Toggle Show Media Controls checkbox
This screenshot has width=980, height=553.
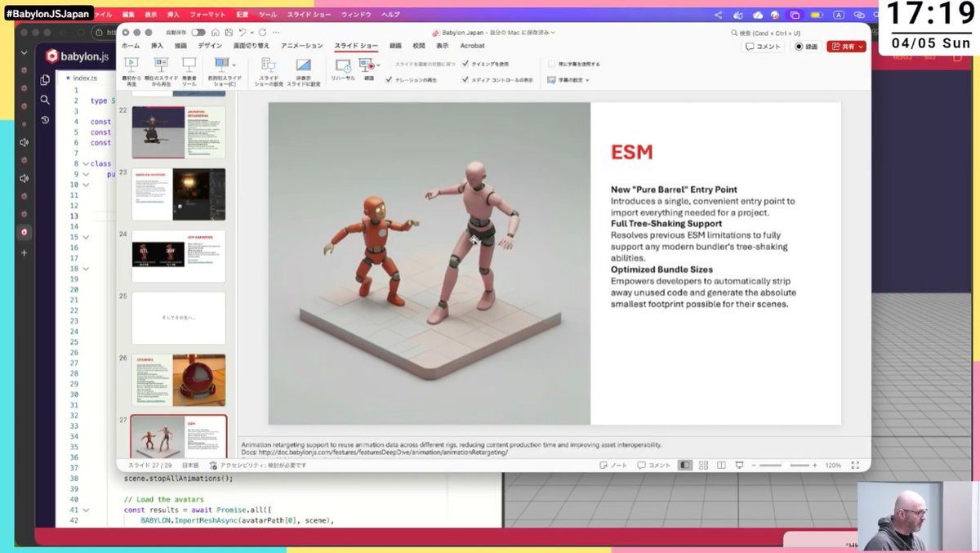pos(465,80)
